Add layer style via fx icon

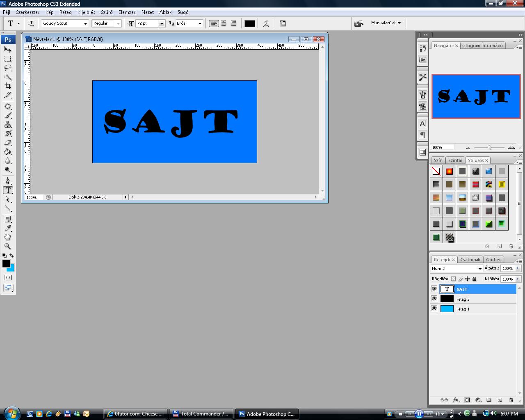click(x=456, y=400)
